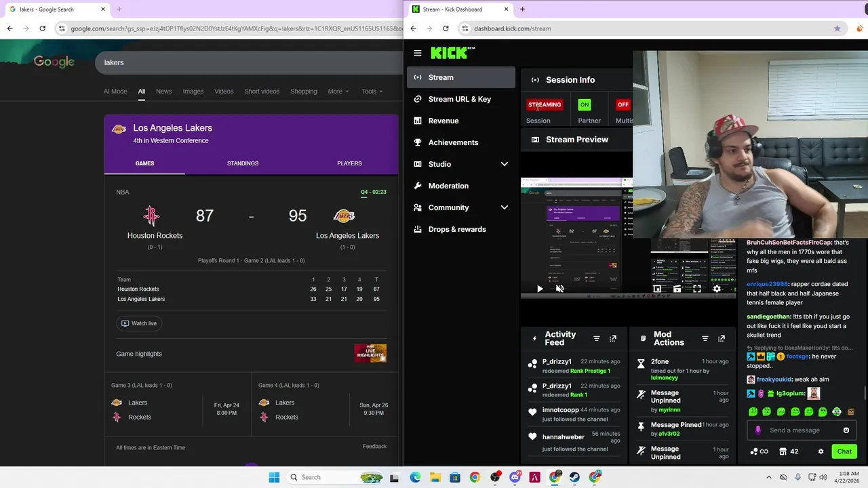This screenshot has width=868, height=488.
Task: Click the Partner ON badge
Action: click(x=585, y=104)
